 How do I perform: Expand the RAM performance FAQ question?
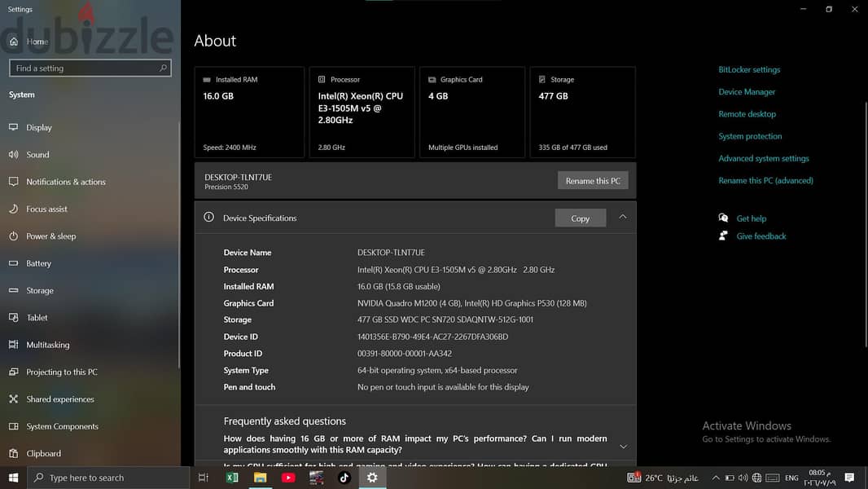pos(624,447)
